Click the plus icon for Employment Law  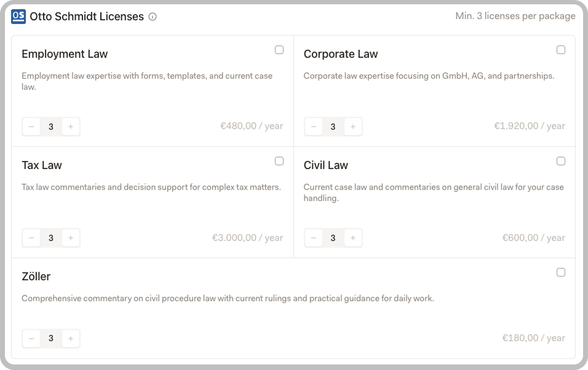pyautogui.click(x=71, y=127)
